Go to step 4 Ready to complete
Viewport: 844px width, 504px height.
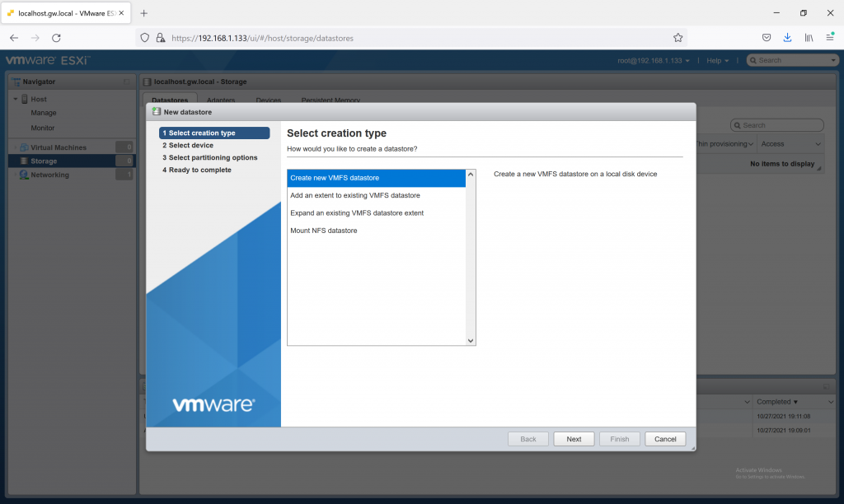pos(197,170)
